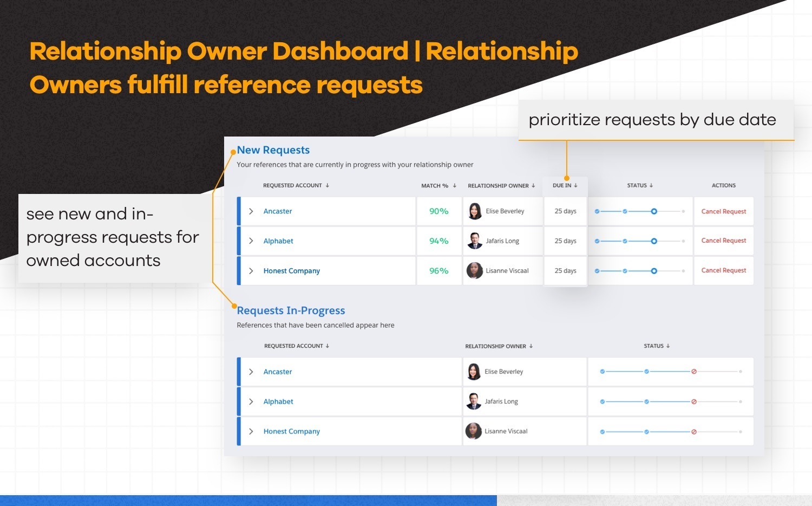Sort New Requests by Requested Account arrow
812x506 pixels.
[x=328, y=185]
